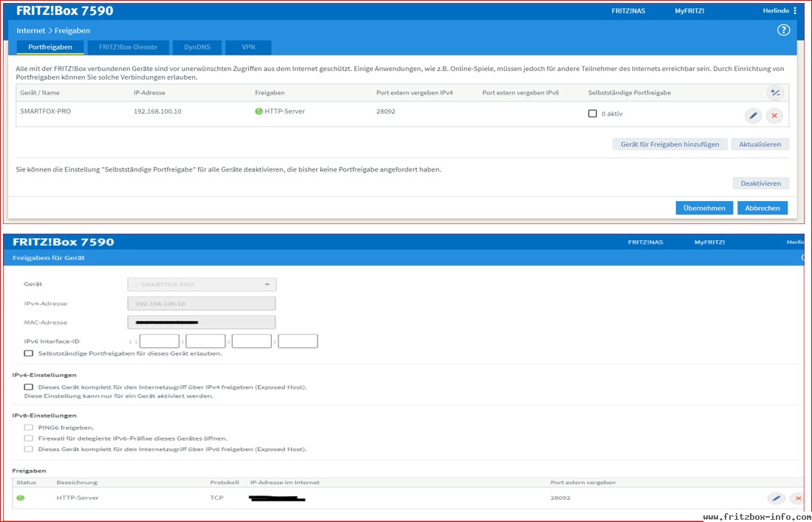Delete SMARTFOX-PRO entry with red X

pos(774,115)
